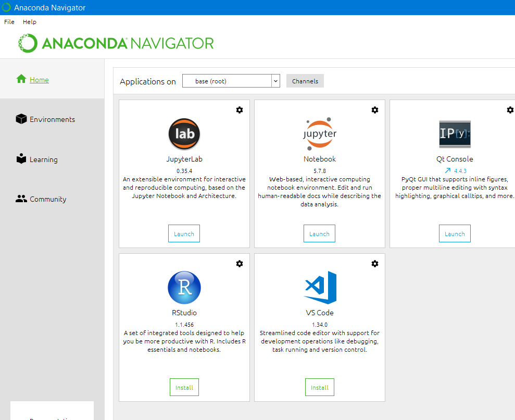Click the VS Code title text

[x=320, y=313]
